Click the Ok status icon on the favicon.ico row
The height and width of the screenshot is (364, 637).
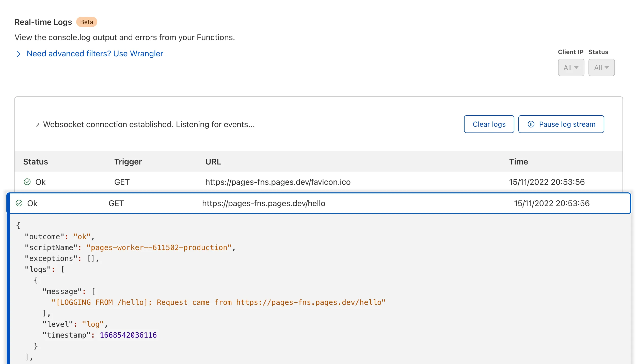pyautogui.click(x=27, y=182)
